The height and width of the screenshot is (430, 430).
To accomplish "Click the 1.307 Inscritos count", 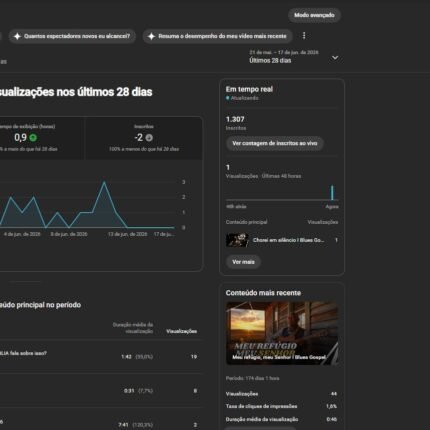I will (235, 119).
